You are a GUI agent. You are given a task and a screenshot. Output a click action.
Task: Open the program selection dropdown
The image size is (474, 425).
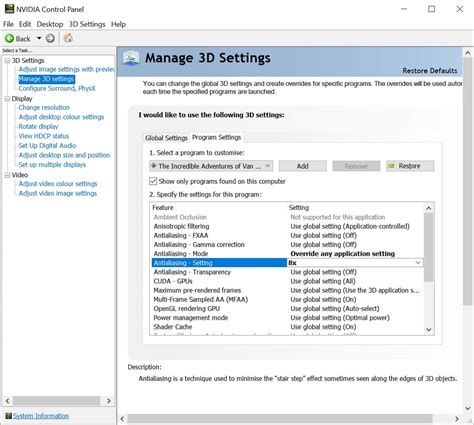point(211,166)
